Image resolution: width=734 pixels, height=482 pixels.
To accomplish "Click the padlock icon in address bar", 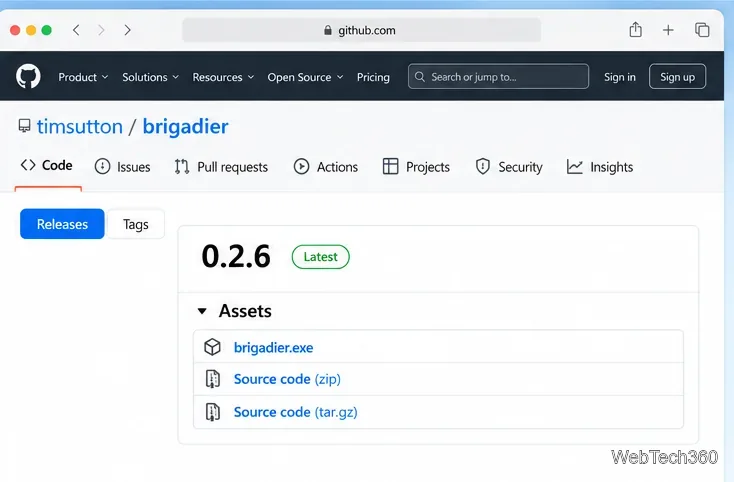I will click(x=328, y=30).
